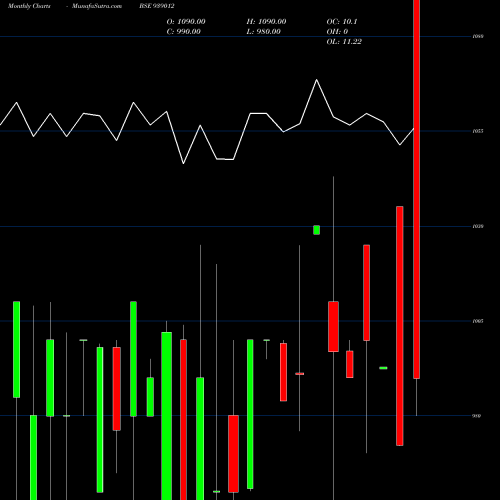
Task: Click the '990' price axis label
Action: [477, 416]
